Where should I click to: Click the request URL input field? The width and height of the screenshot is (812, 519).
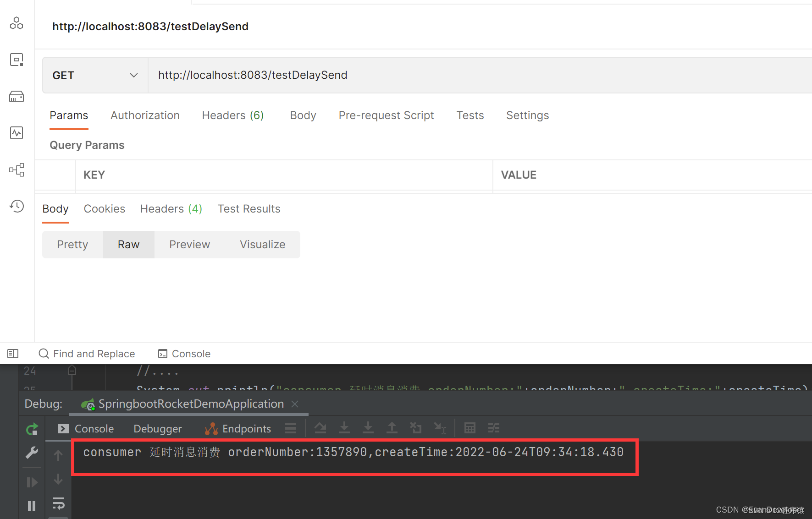tap(480, 75)
